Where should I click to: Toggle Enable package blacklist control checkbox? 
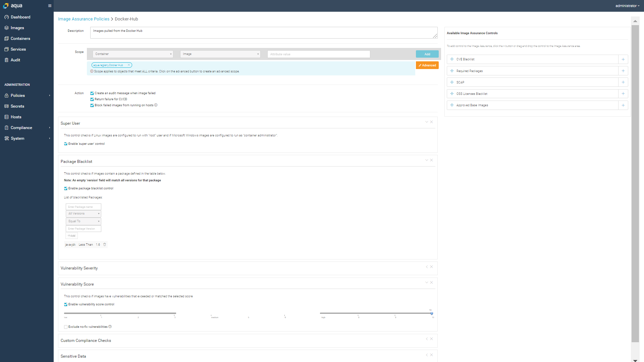click(x=66, y=189)
